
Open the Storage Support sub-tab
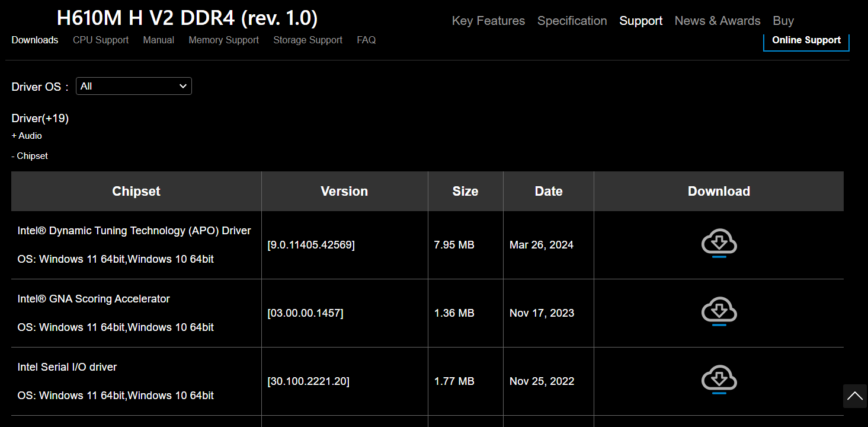pos(308,40)
